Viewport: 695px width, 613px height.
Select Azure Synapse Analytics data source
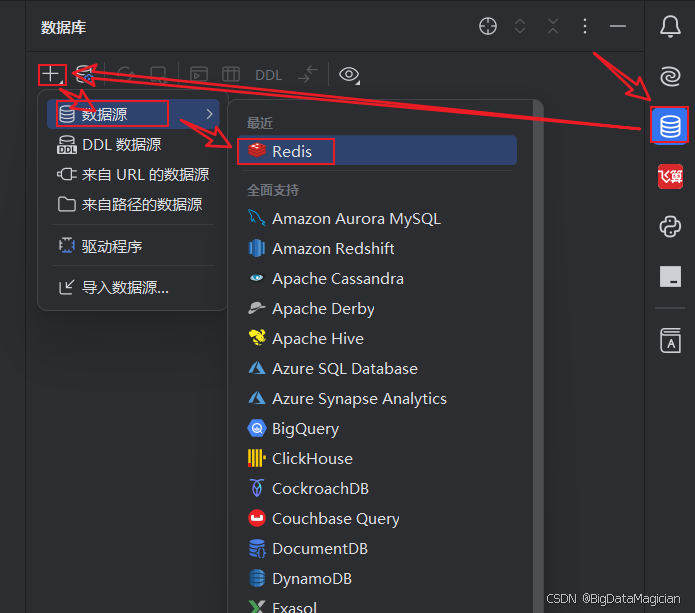[x=377, y=398]
